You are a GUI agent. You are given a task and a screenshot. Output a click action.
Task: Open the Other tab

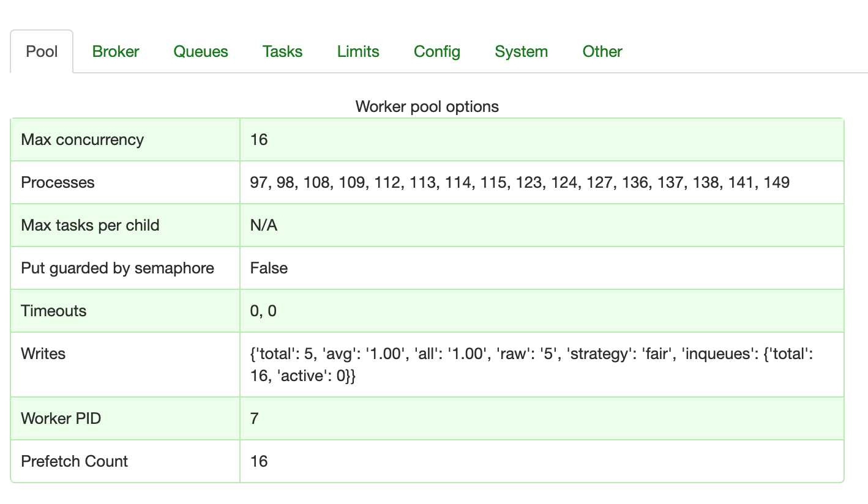pyautogui.click(x=602, y=51)
